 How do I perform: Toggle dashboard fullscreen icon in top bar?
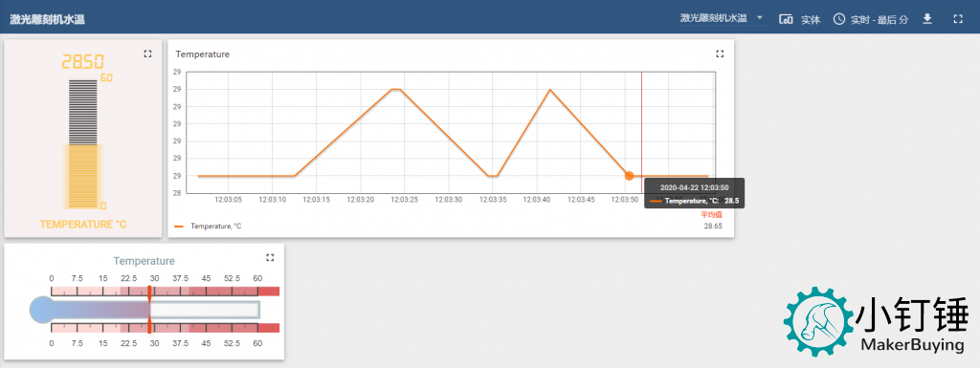click(x=958, y=19)
